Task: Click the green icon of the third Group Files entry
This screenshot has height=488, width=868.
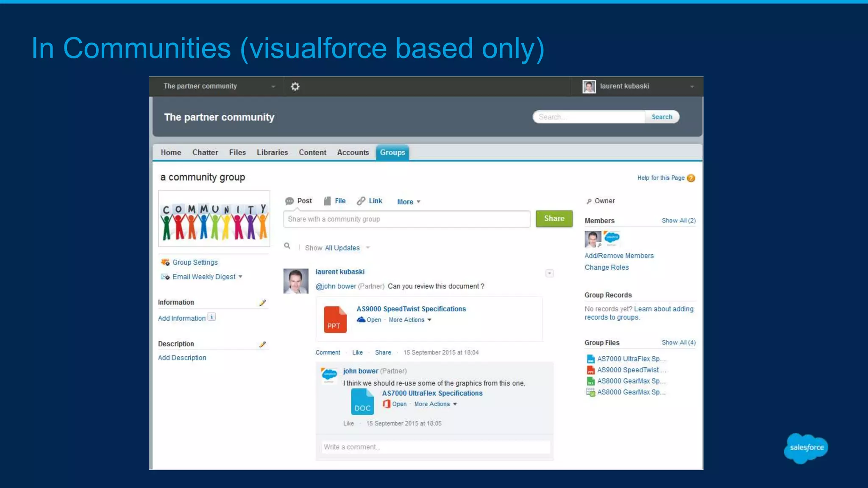Action: [x=590, y=381]
